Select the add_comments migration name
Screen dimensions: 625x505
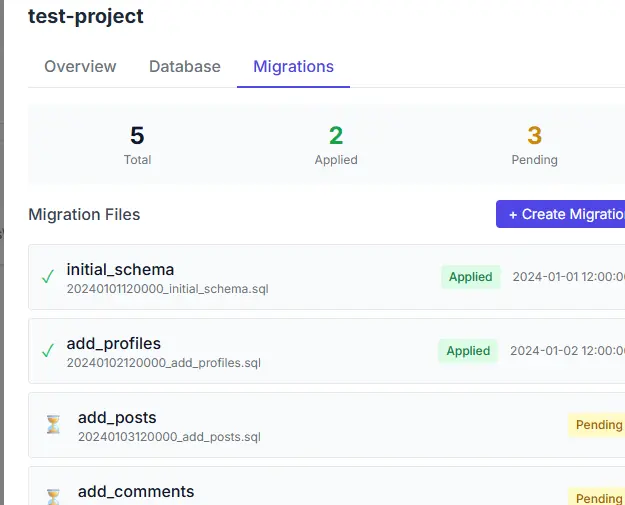[136, 491]
